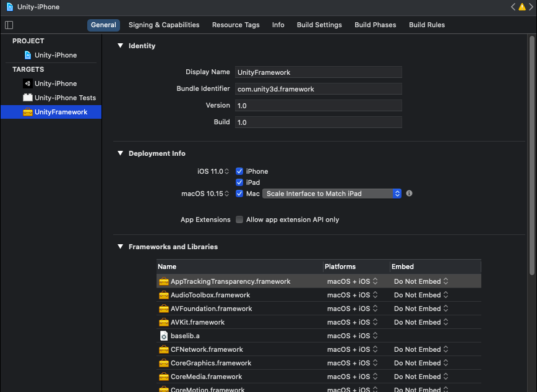Uncheck the iPhone deployment checkbox
Viewport: 537px width, 392px height.
pos(239,171)
